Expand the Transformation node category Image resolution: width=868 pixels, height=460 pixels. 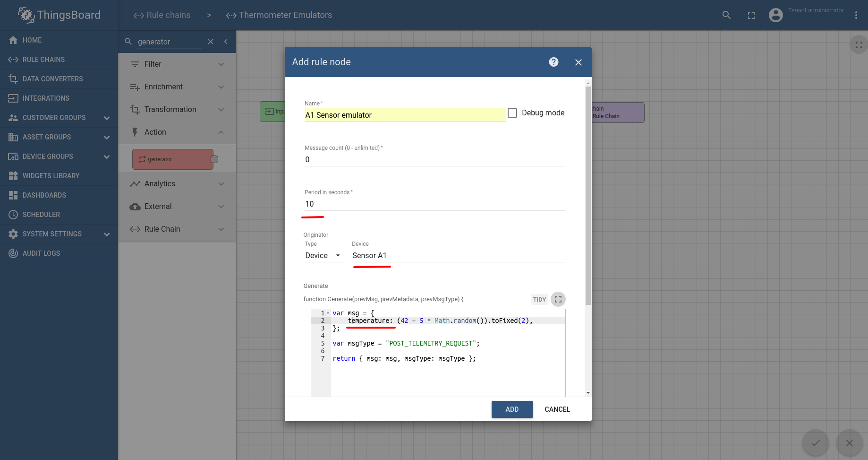(x=177, y=110)
